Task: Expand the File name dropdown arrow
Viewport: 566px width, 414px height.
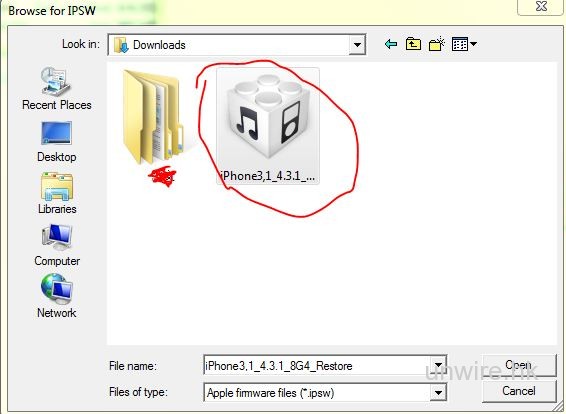Action: point(438,365)
